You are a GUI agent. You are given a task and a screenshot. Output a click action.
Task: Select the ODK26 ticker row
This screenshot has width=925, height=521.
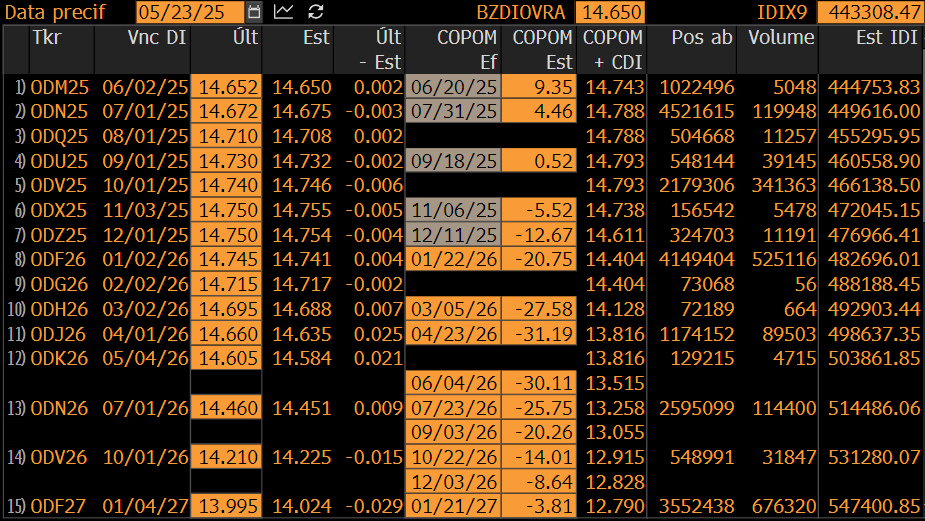tap(463, 358)
